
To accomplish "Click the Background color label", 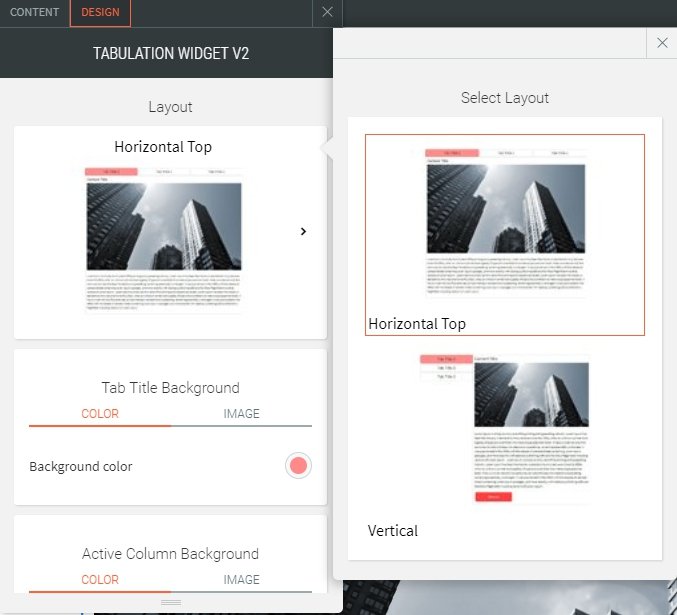I will pos(81,466).
